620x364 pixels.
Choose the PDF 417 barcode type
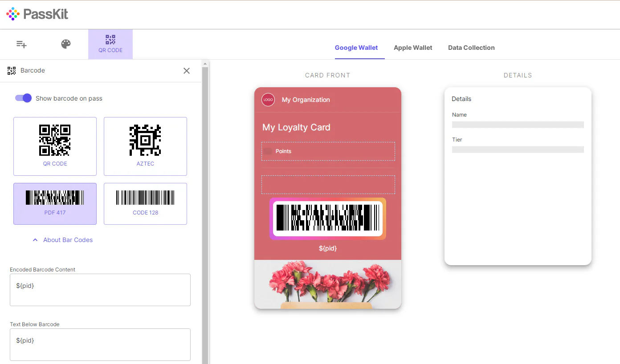click(55, 204)
